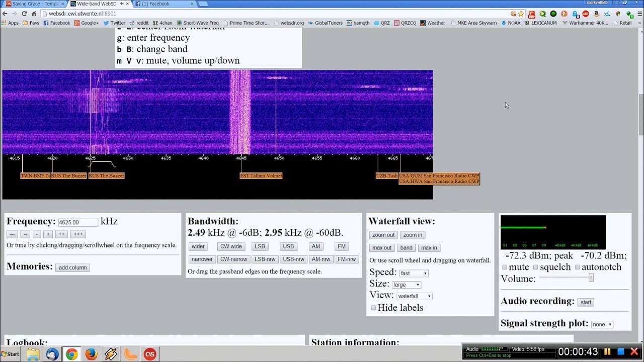Open Short-Wave Freq bookmark

coord(197,23)
